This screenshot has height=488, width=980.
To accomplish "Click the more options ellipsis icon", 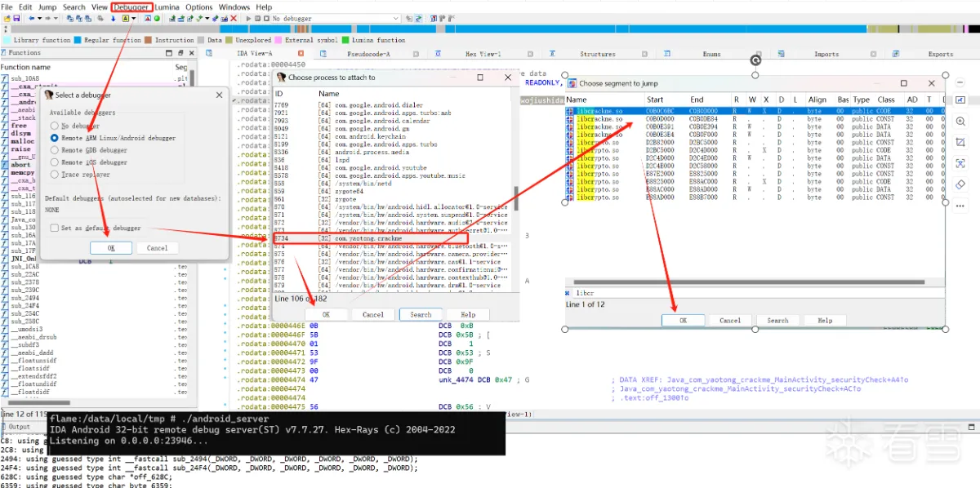I will tap(960, 206).
